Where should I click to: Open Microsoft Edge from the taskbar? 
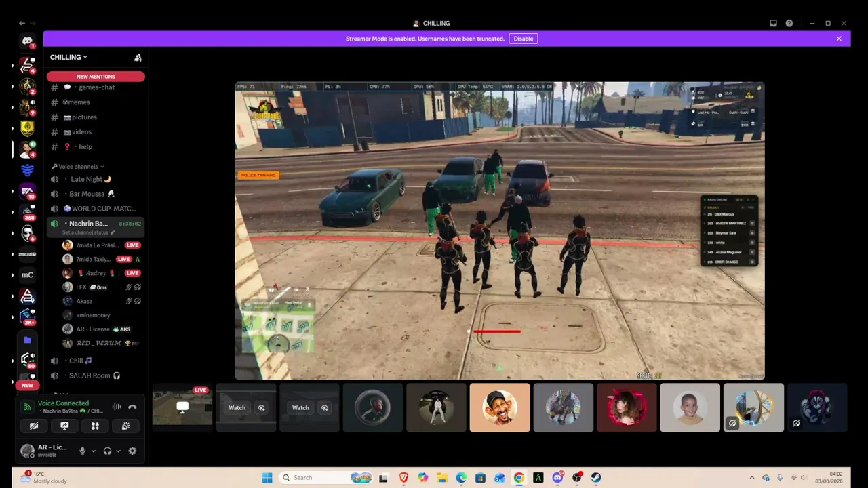tap(461, 478)
